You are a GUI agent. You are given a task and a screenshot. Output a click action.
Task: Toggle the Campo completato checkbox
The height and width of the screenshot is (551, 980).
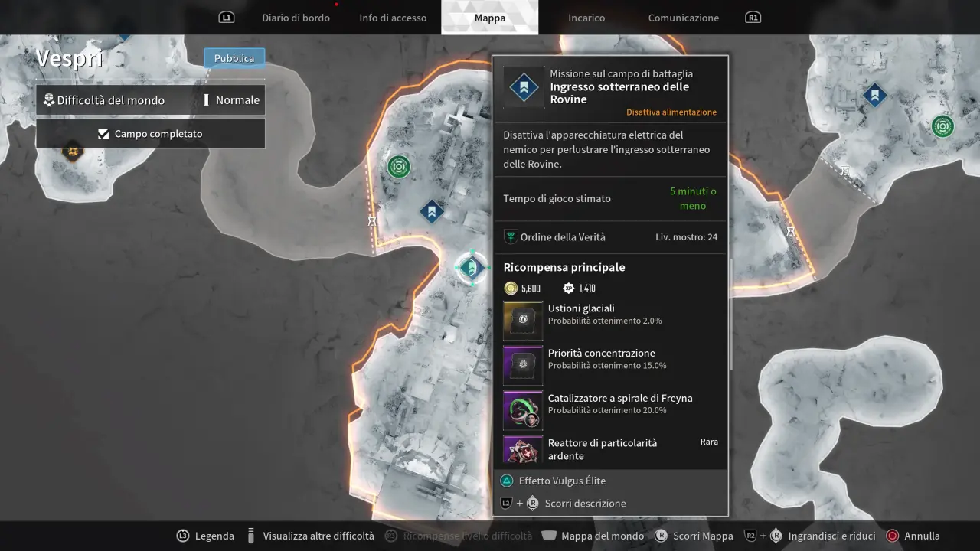click(150, 134)
